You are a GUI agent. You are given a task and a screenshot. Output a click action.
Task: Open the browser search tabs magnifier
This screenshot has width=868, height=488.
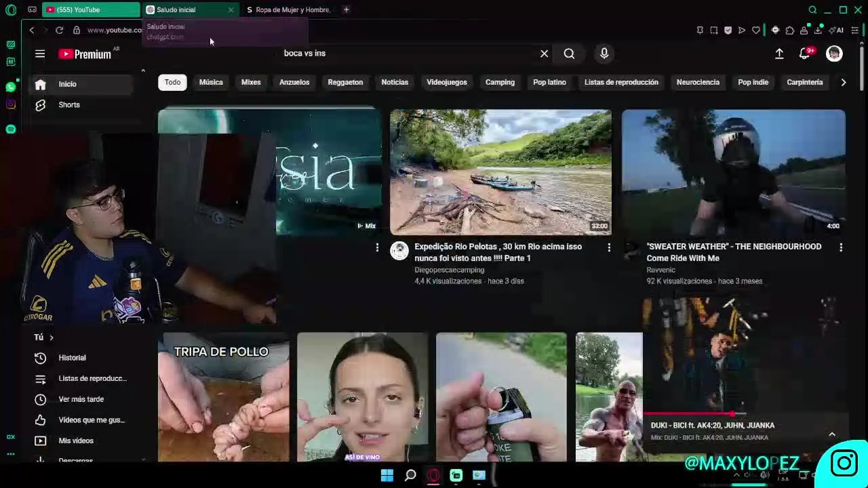[x=812, y=9]
